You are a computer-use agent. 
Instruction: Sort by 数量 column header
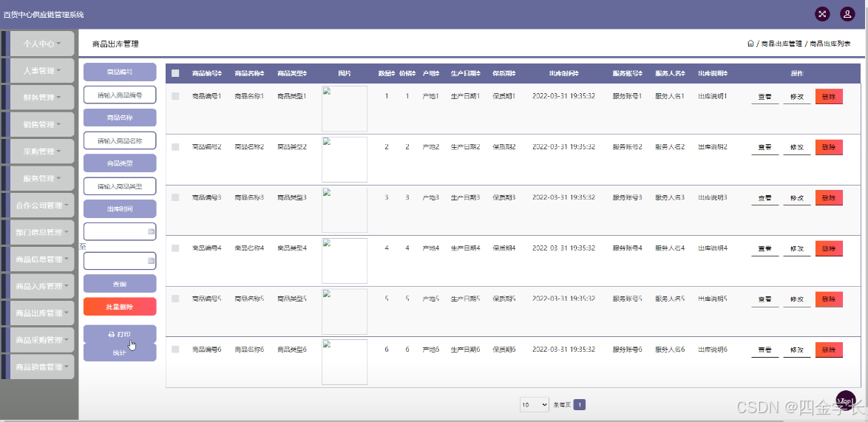[387, 74]
